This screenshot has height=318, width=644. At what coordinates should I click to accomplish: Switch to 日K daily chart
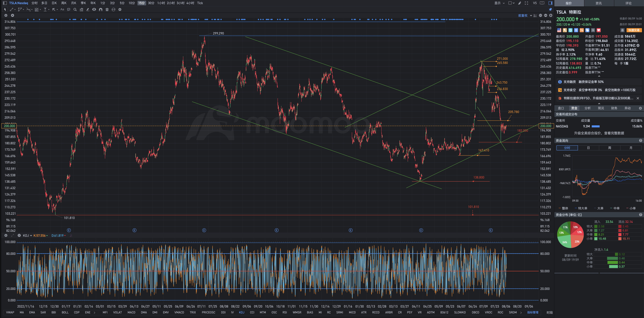pos(54,3)
